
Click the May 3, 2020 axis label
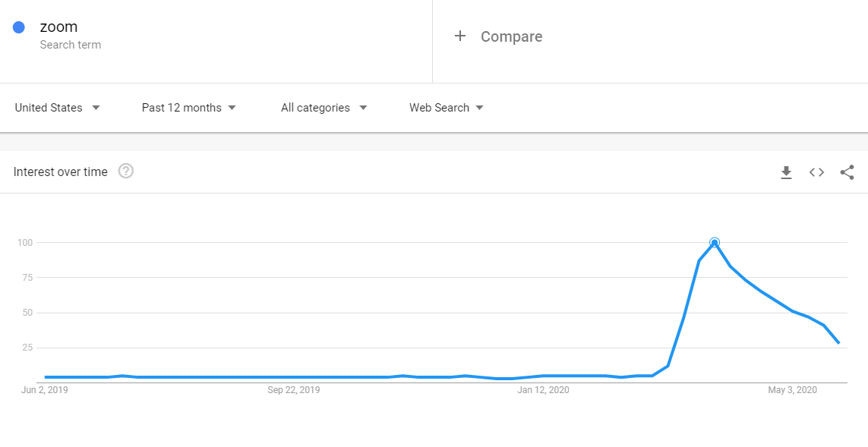[x=792, y=390]
